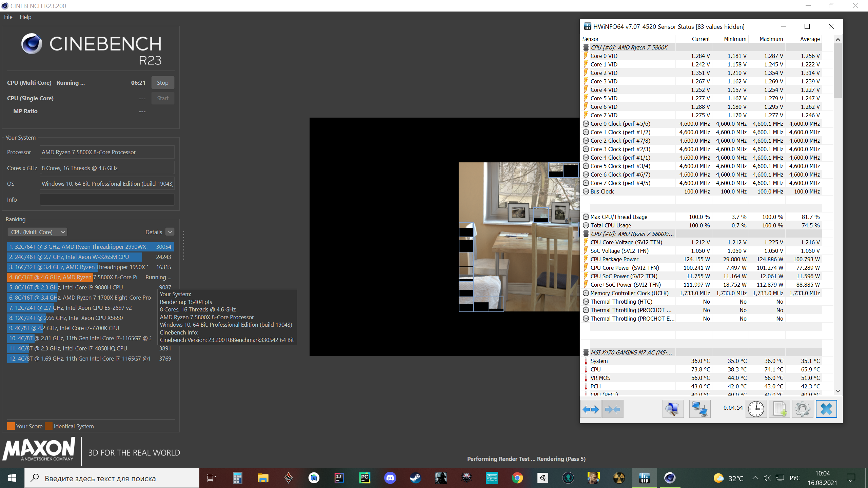Open the Help menu
Viewport: 868px width, 488px height.
(x=25, y=17)
